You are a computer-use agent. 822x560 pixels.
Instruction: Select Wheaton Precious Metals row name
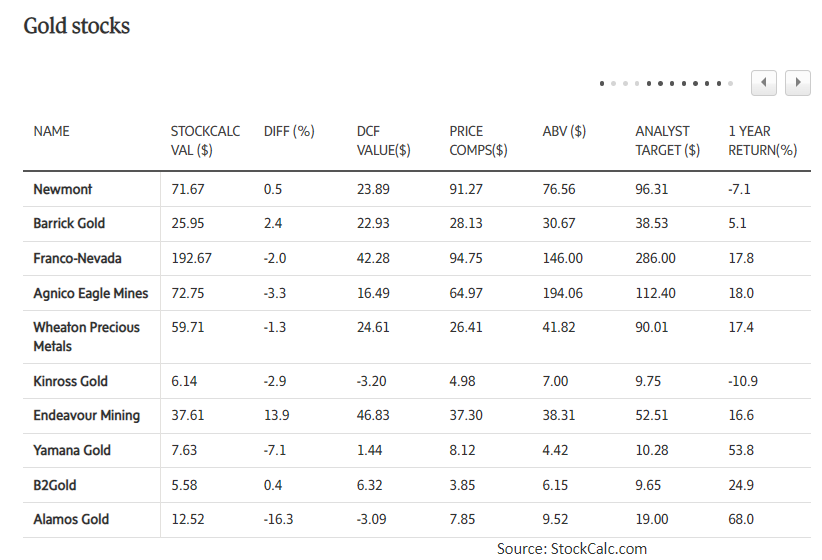tap(86, 337)
